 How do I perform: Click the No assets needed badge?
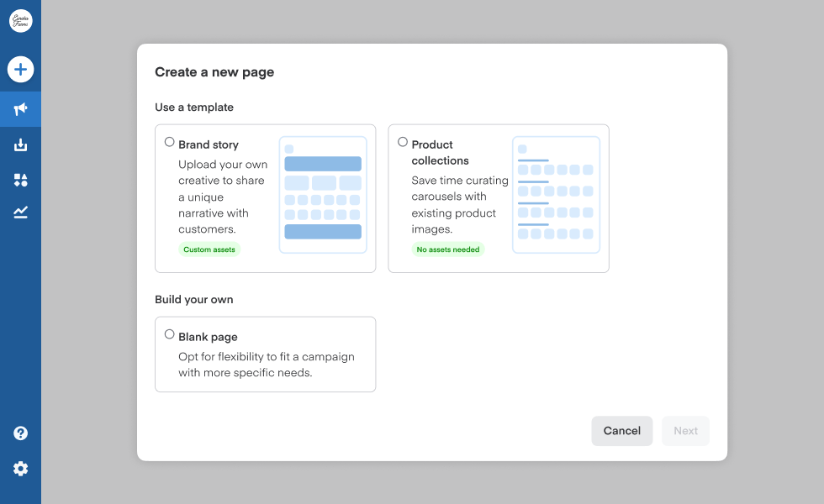pos(448,249)
